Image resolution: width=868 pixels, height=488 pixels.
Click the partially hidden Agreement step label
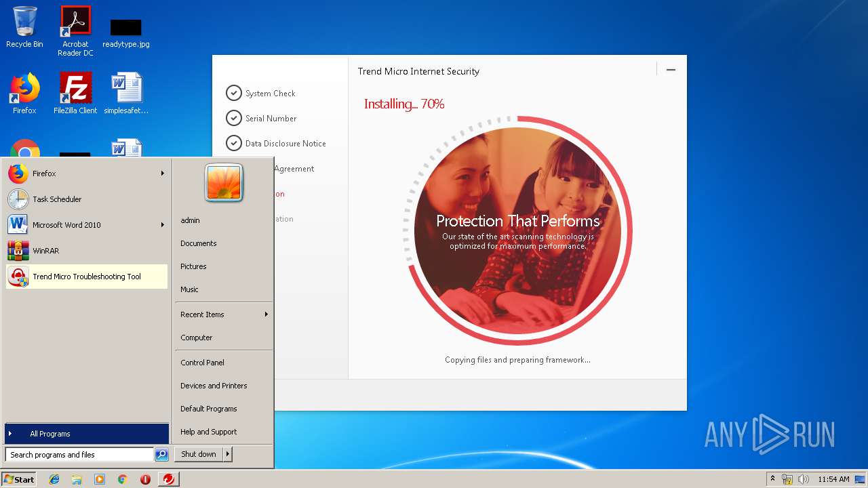[294, 169]
